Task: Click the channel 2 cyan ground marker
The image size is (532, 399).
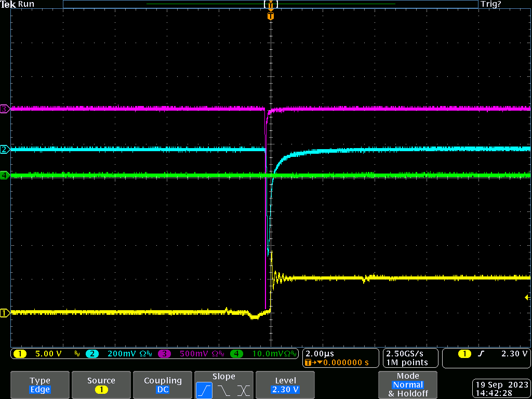Action: pyautogui.click(x=5, y=150)
